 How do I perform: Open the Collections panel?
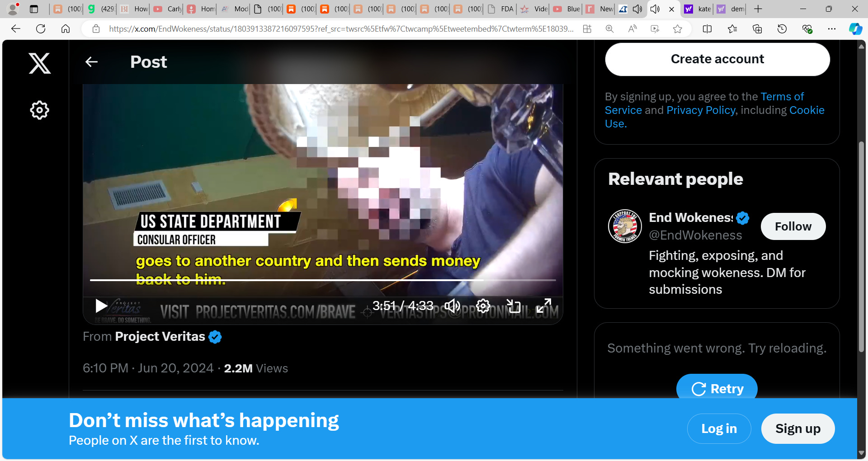click(x=757, y=29)
